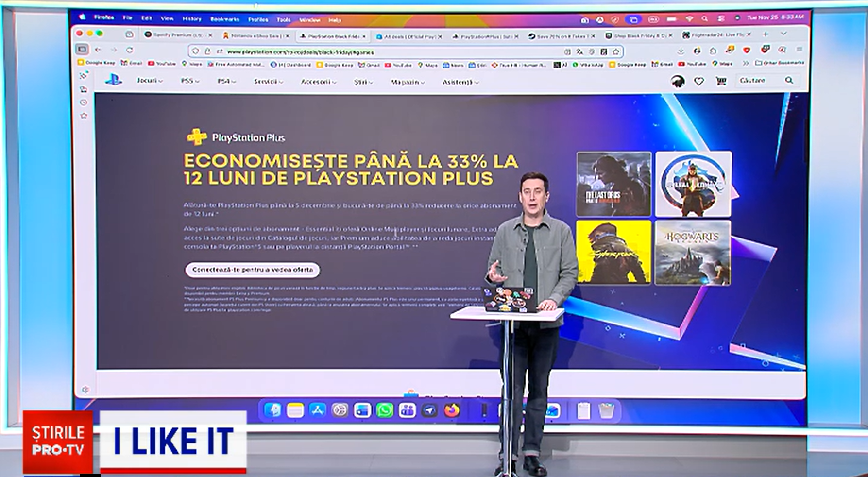This screenshot has width=868, height=477.
Task: Open the shopping cart icon
Action: click(x=721, y=81)
